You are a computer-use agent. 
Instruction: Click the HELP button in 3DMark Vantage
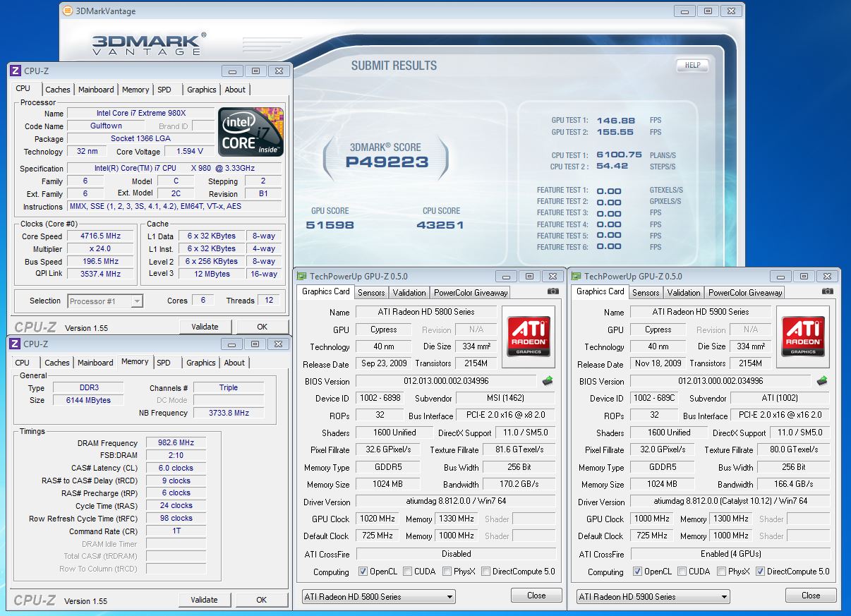(692, 65)
